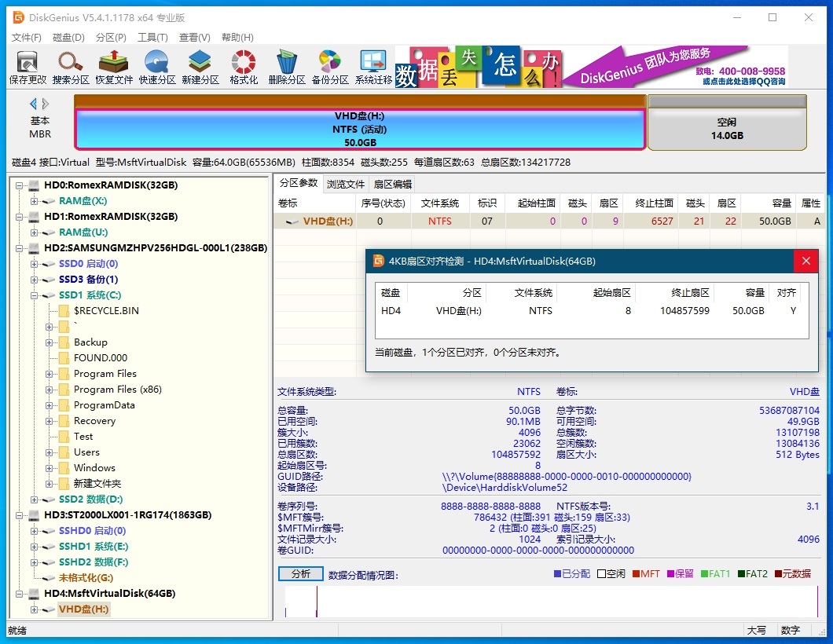Image resolution: width=833 pixels, height=644 pixels.
Task: Open the 文件(F) menu
Action: (27, 37)
